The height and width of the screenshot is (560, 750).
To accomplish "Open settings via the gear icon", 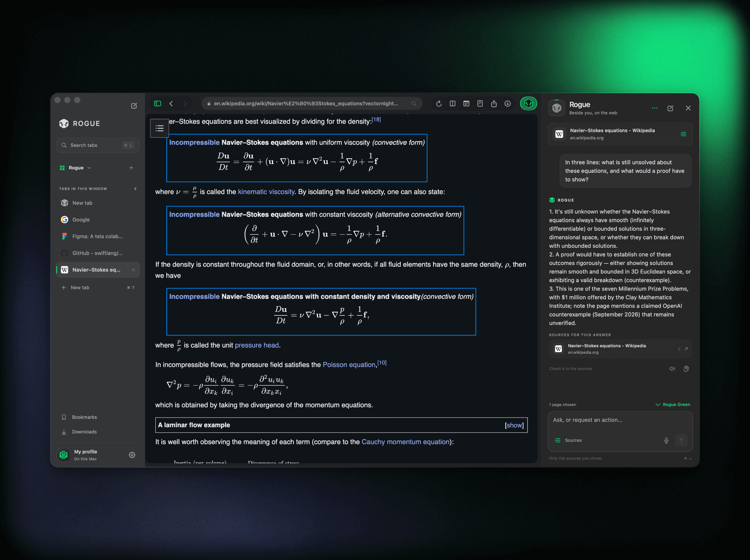I will [132, 455].
